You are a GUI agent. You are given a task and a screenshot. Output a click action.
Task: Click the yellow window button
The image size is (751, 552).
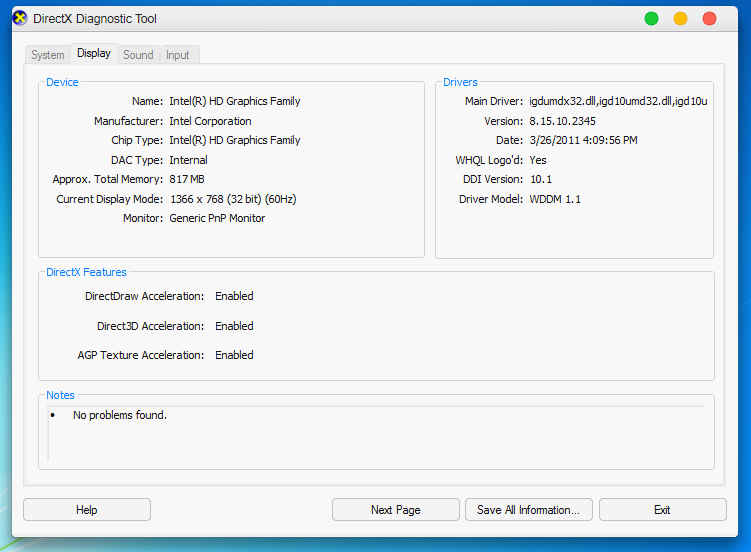pos(681,19)
